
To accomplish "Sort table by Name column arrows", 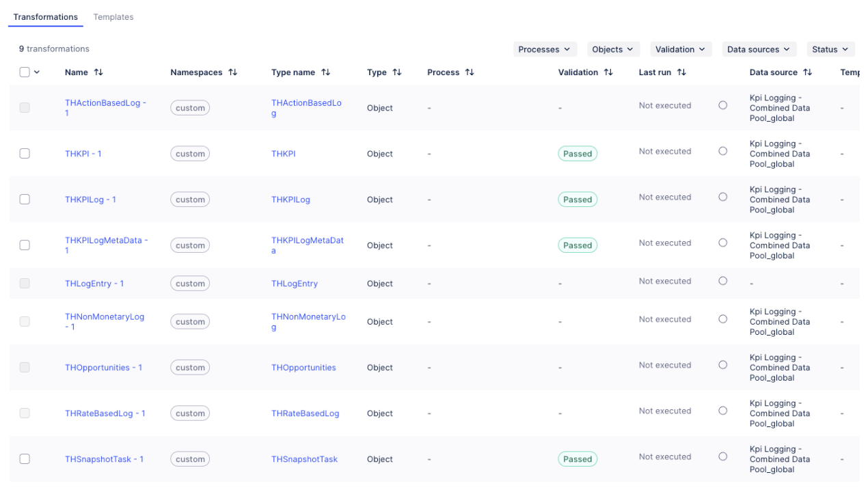I will [98, 72].
